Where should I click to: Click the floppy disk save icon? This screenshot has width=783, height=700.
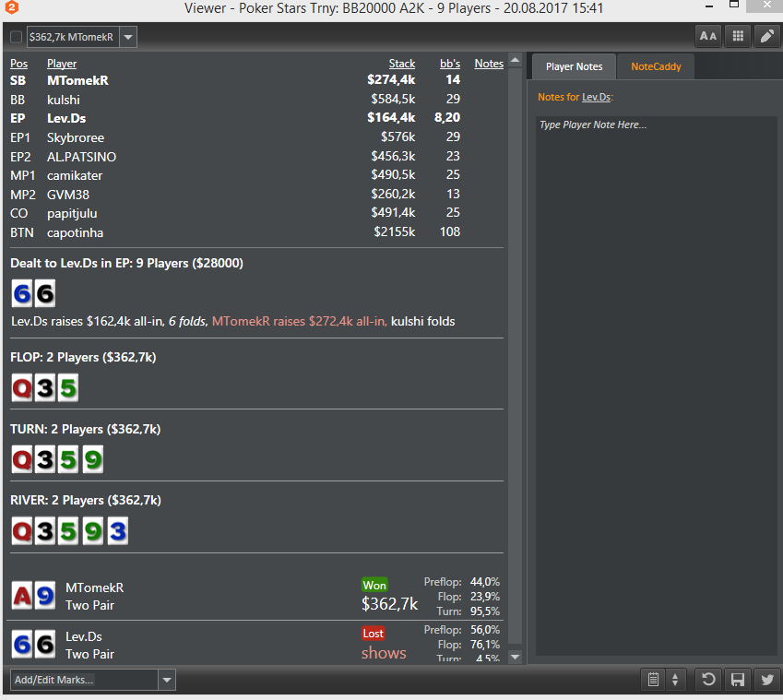[738, 680]
